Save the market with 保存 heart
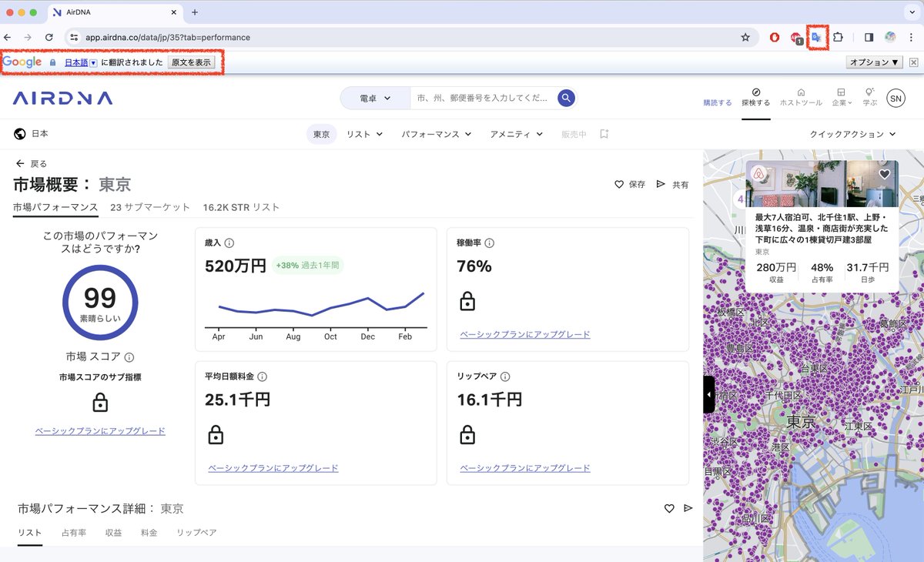The height and width of the screenshot is (562, 924). coord(630,185)
